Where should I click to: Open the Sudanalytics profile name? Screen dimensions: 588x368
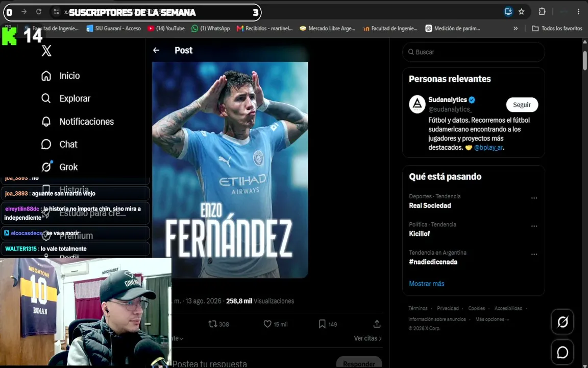447,100
